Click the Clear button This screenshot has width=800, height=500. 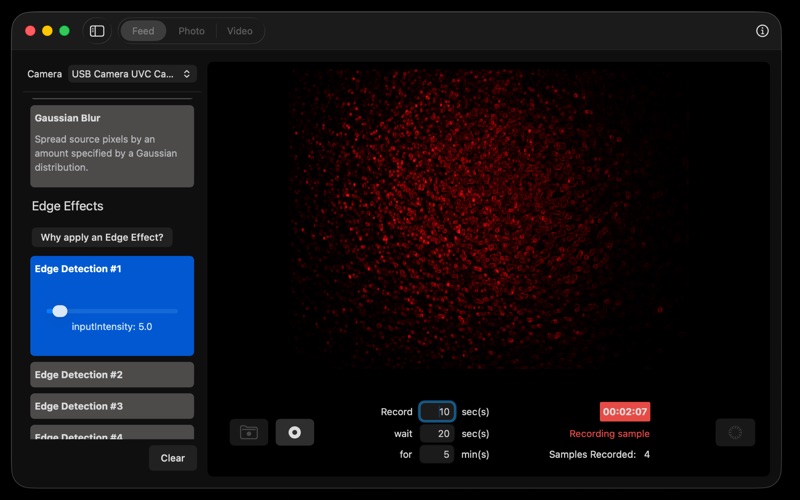173,458
